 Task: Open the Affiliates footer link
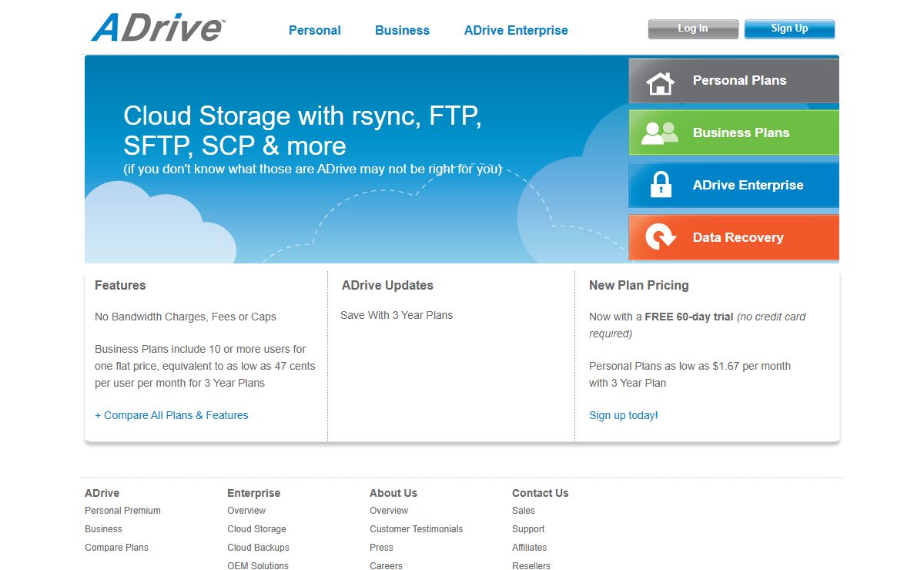pyautogui.click(x=530, y=548)
